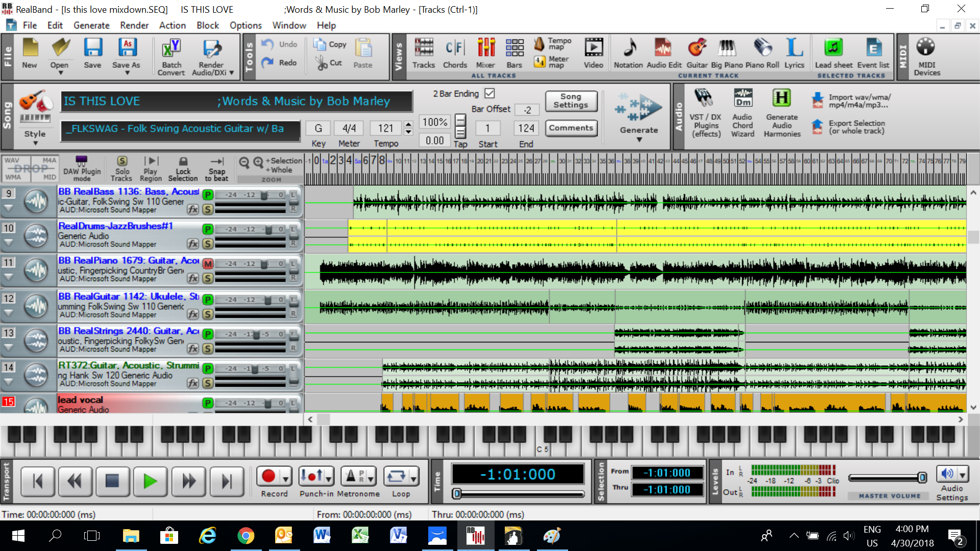This screenshot has width=980, height=551.
Task: Toggle the 2 Bar Ending checkbox
Action: pyautogui.click(x=489, y=93)
